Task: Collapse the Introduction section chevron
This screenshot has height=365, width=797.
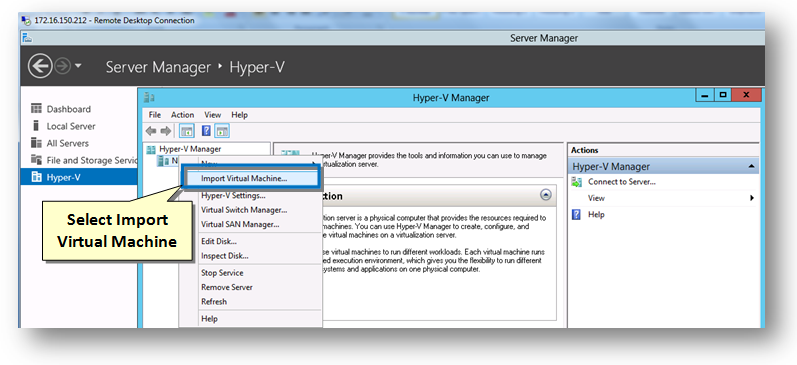Action: click(x=545, y=194)
